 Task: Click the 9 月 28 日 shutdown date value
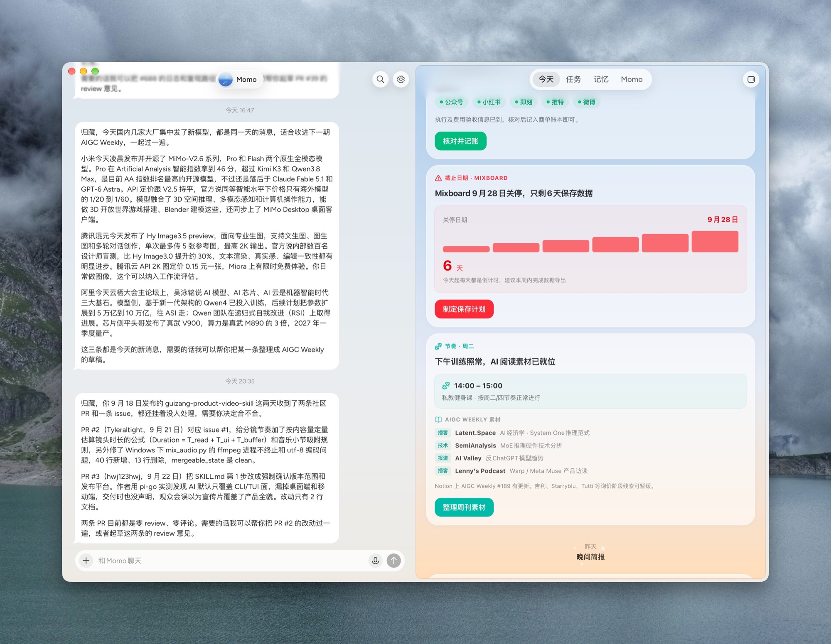(x=723, y=220)
